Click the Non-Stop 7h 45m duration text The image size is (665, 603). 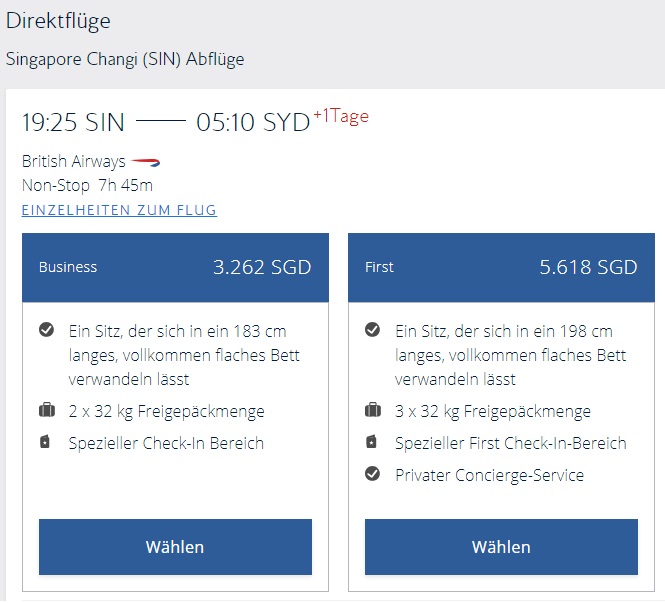pyautogui.click(x=87, y=185)
